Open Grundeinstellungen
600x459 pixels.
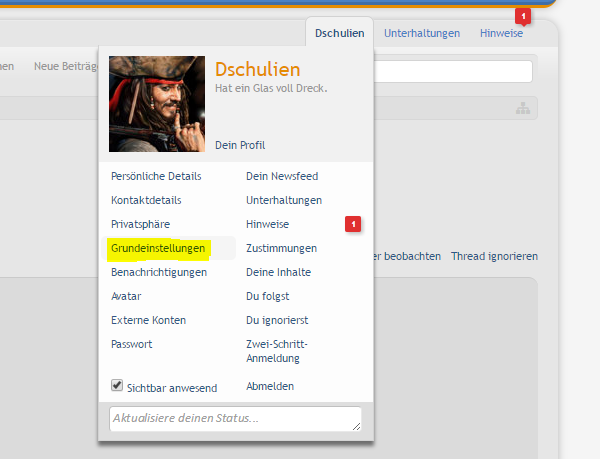coord(158,248)
